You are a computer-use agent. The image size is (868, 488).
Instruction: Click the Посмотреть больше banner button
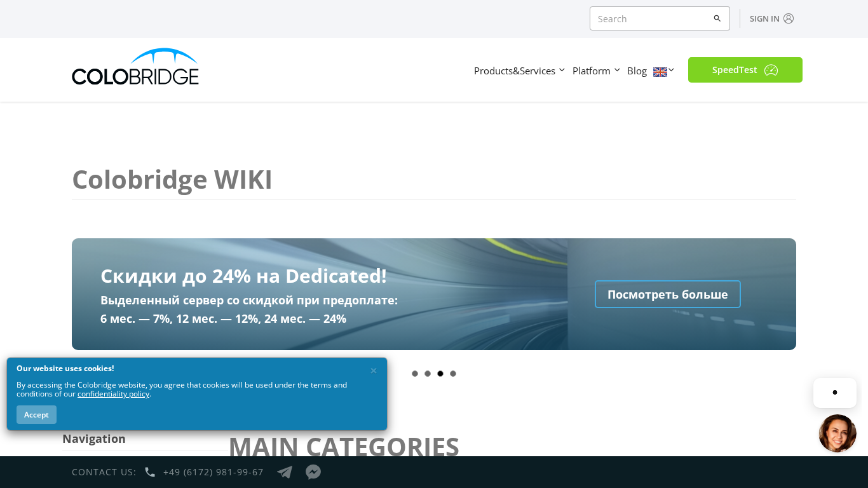click(668, 294)
